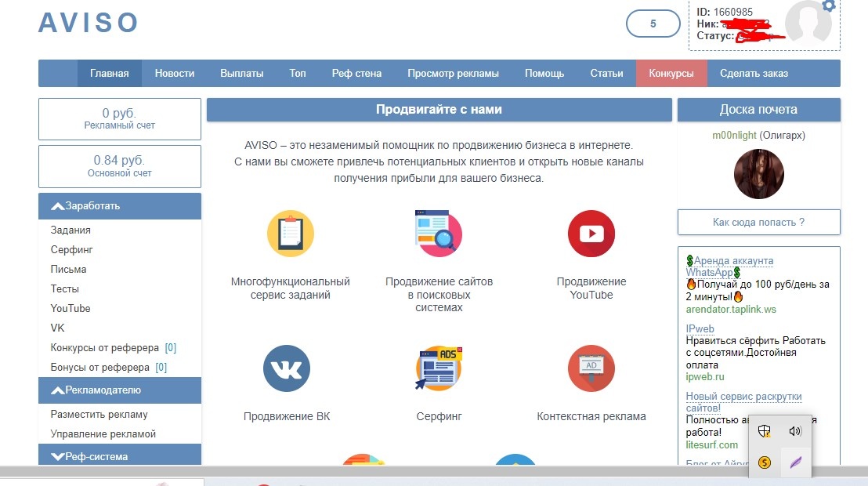
Task: Open the VK sidebar link
Action: tap(57, 328)
